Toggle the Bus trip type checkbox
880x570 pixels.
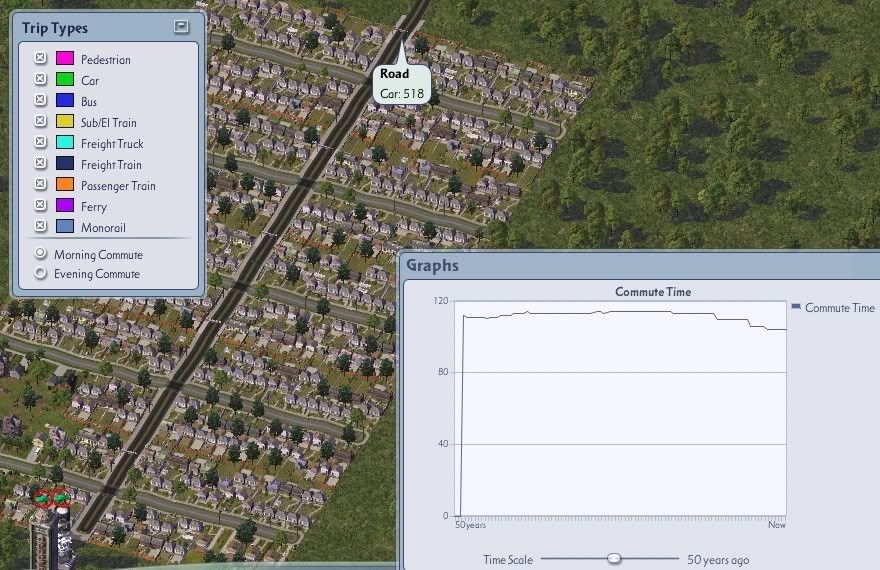40,100
